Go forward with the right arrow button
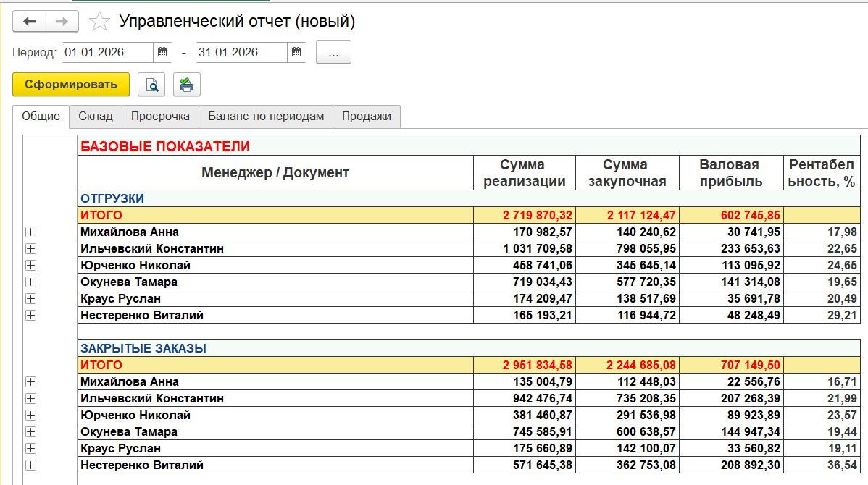868x485 pixels. pyautogui.click(x=62, y=22)
